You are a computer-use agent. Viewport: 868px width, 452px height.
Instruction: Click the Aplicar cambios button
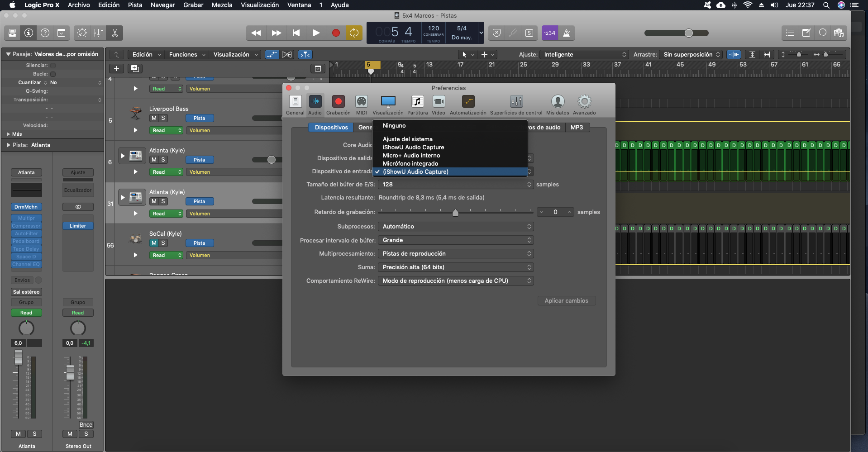tap(566, 301)
